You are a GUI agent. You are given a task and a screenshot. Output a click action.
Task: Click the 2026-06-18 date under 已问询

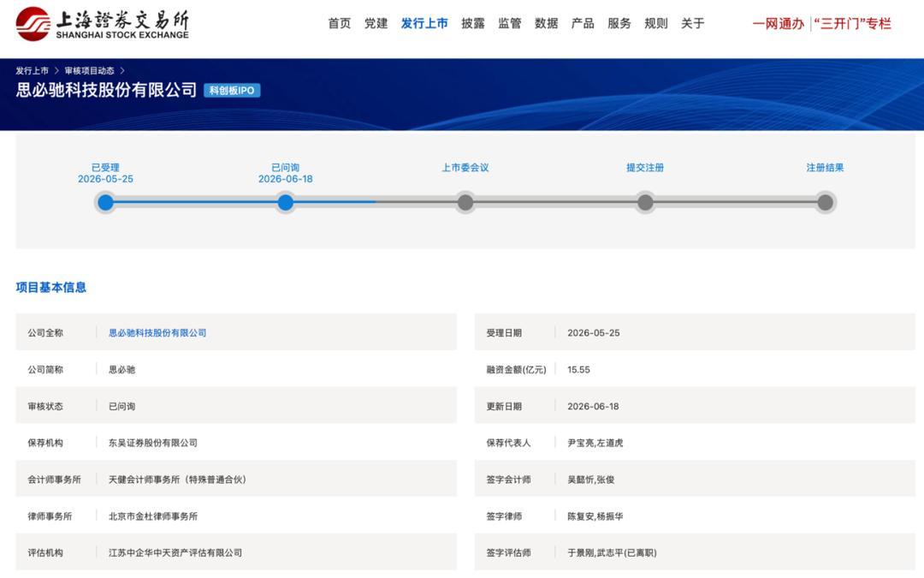coord(285,179)
